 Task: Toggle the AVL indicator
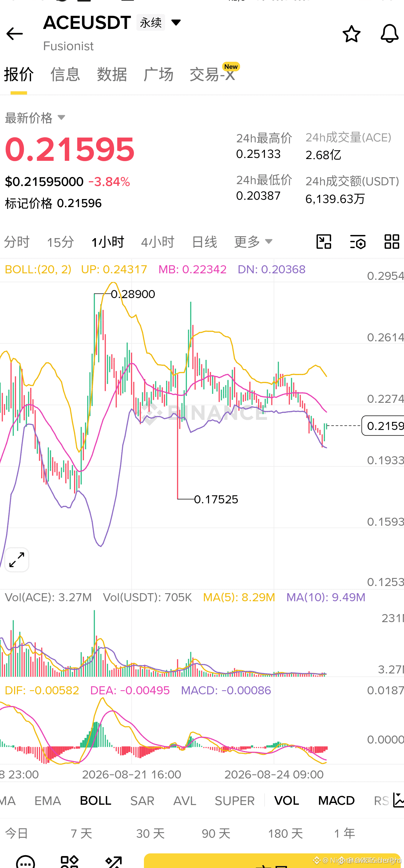pos(185,801)
